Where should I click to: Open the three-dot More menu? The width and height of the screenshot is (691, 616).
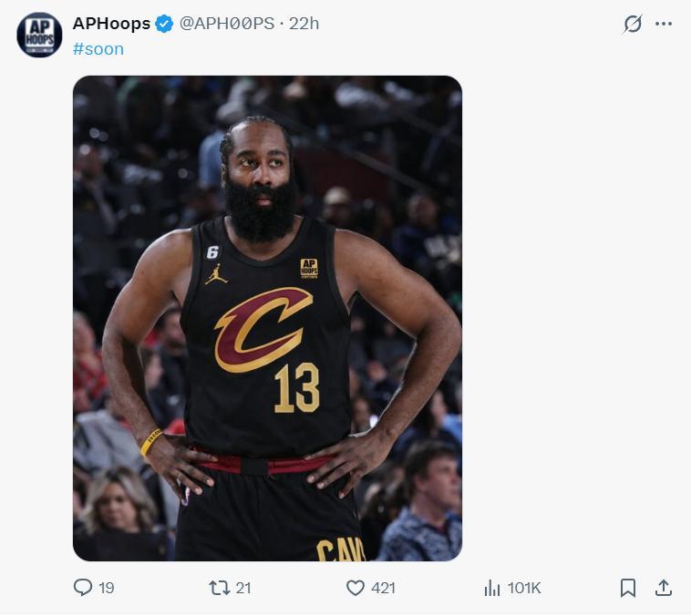pos(664,25)
